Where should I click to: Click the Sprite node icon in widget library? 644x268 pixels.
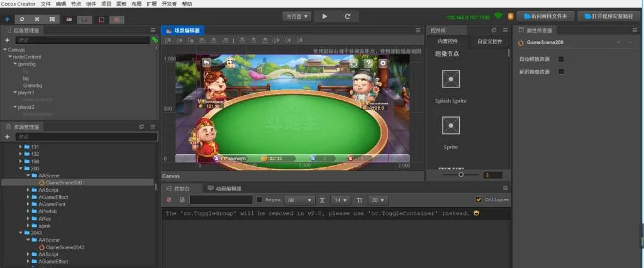pos(450,127)
